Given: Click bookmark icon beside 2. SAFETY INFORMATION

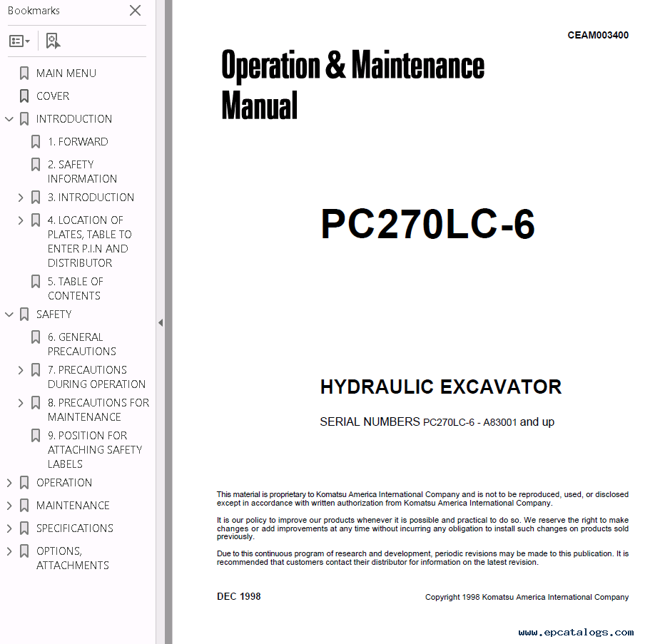Looking at the screenshot, I should click(36, 165).
